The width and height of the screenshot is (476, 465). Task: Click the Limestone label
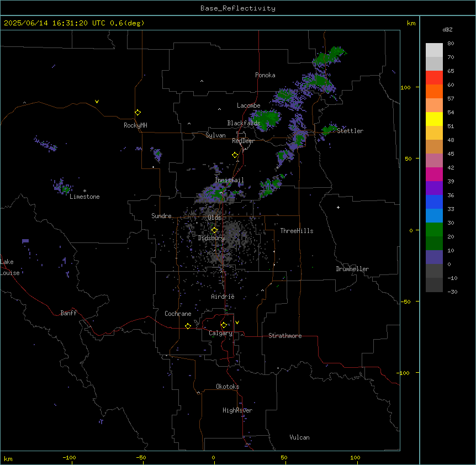[x=84, y=197]
